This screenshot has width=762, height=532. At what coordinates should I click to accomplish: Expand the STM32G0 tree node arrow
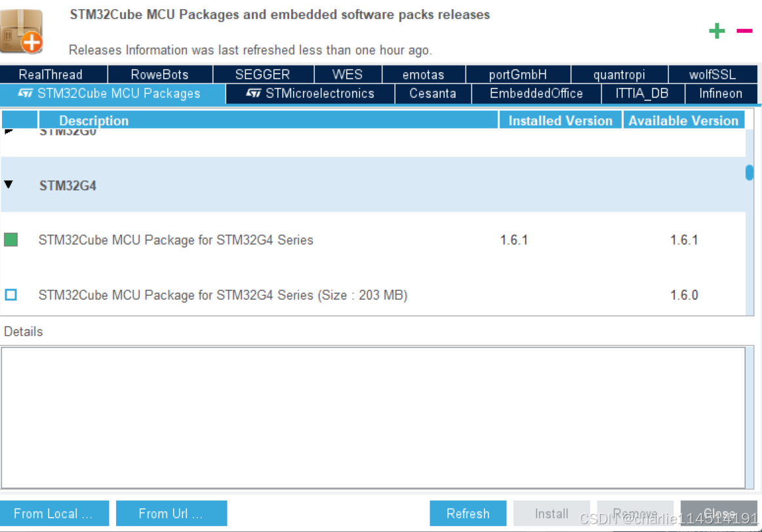[9, 131]
